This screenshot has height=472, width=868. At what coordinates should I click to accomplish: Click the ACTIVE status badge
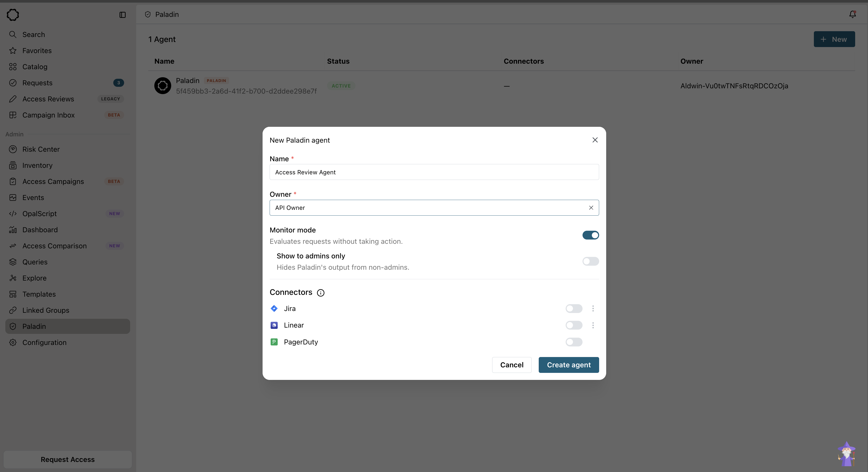[341, 86]
